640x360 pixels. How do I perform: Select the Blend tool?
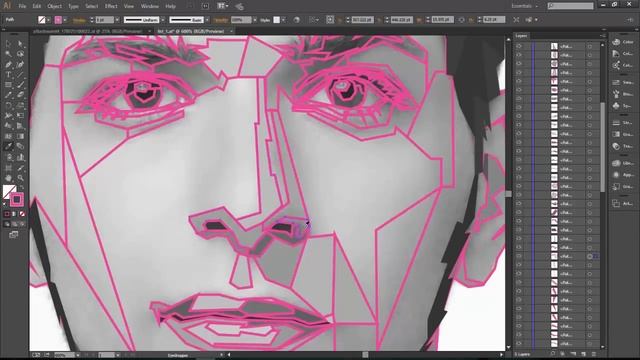[20, 147]
